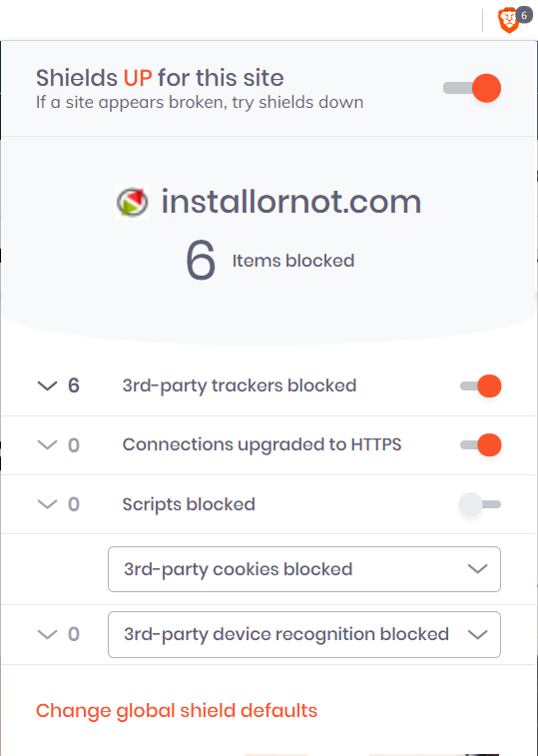This screenshot has width=538, height=756.
Task: Click the installornot.com site favicon
Action: tap(132, 202)
